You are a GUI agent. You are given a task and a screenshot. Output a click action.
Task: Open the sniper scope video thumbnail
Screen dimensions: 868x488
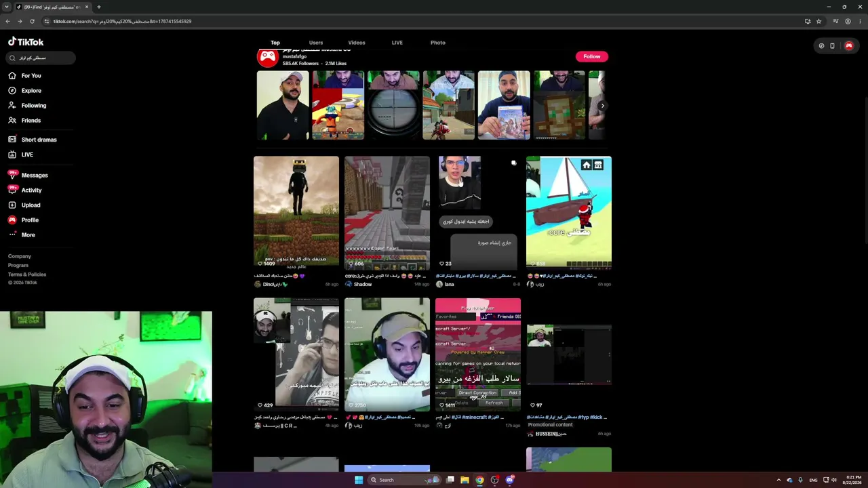393,105
